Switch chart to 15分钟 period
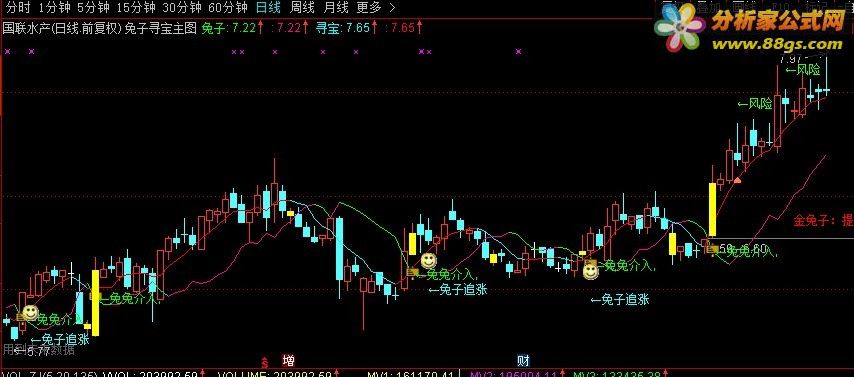The width and height of the screenshot is (854, 377). 136,8
